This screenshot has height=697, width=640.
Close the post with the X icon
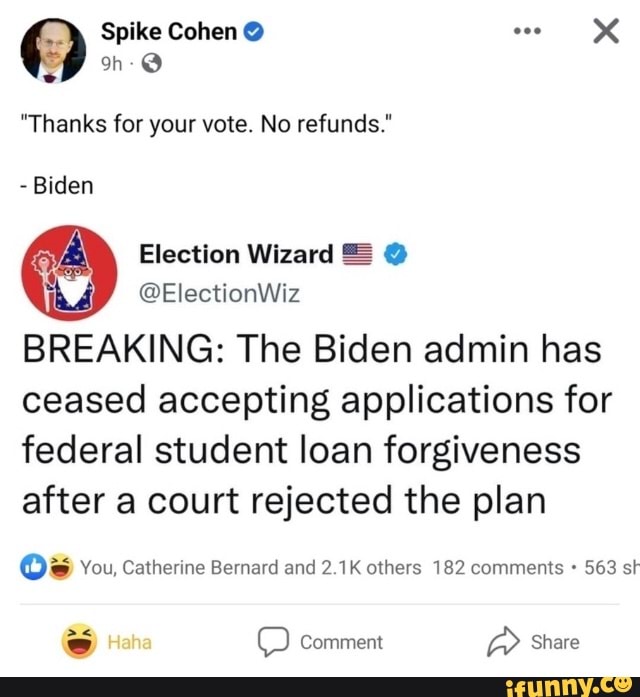[x=606, y=31]
